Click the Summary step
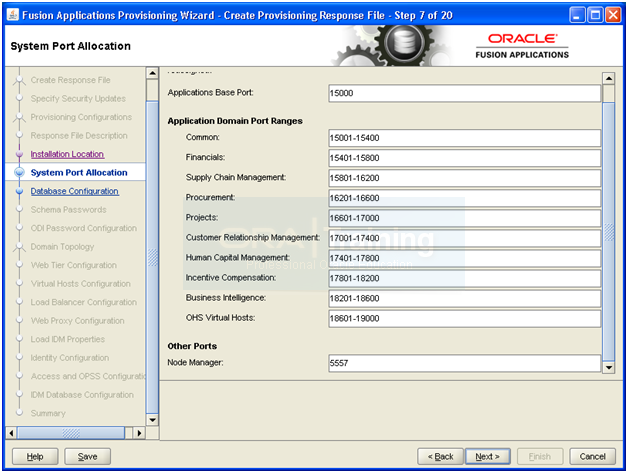This screenshot has width=628, height=473. (48, 413)
